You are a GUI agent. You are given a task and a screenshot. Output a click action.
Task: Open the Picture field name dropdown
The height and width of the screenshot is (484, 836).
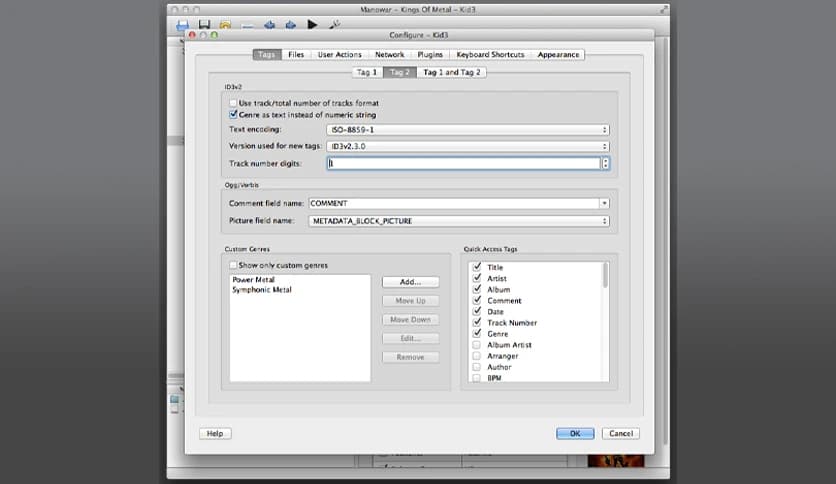pyautogui.click(x=459, y=221)
